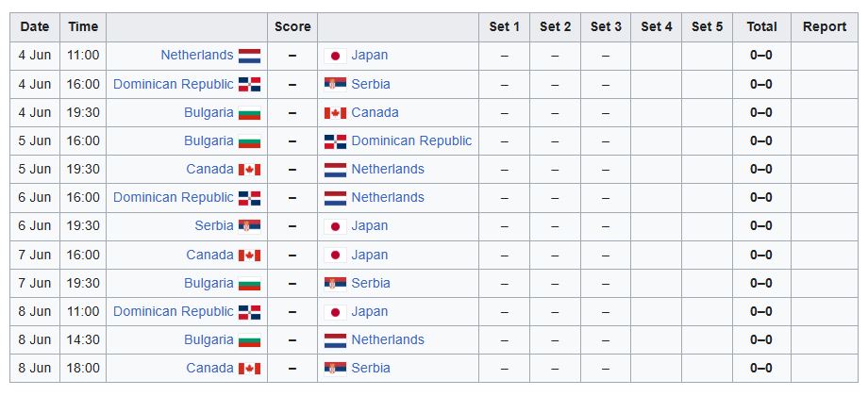Click the Bulgaria flag in the 5 Jun 16:00 row
868x396 pixels.
coord(250,141)
